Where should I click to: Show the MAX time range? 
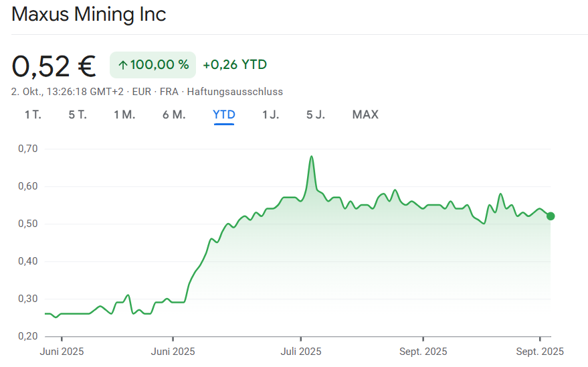pos(365,115)
